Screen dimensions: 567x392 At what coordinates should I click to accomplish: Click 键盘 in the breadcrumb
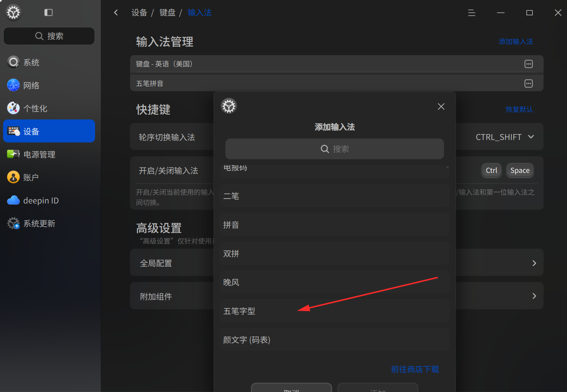168,13
